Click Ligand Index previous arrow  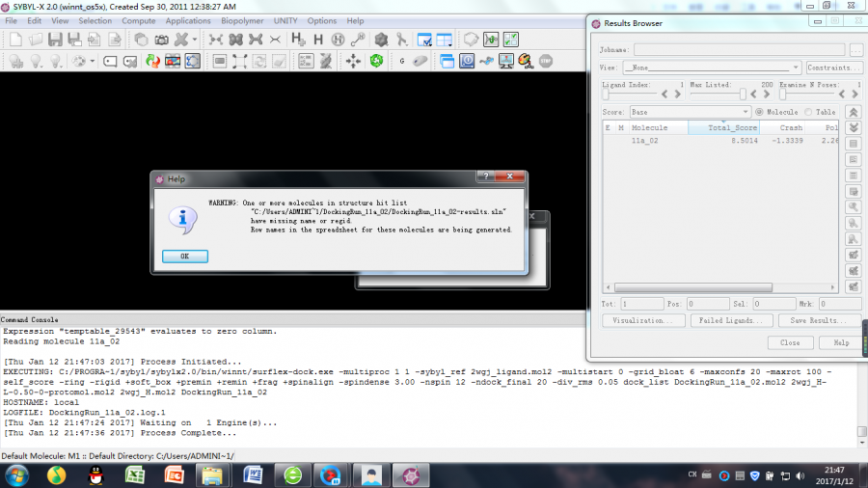tap(665, 95)
